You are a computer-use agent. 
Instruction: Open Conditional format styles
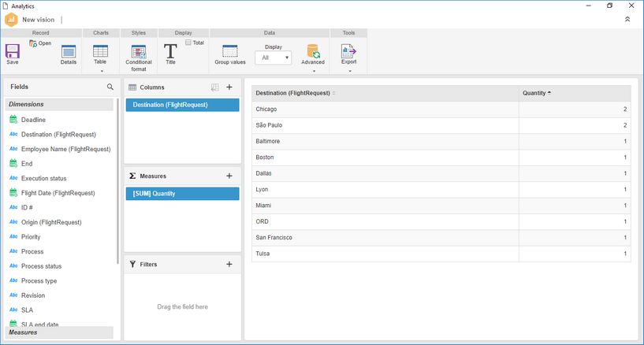point(139,52)
